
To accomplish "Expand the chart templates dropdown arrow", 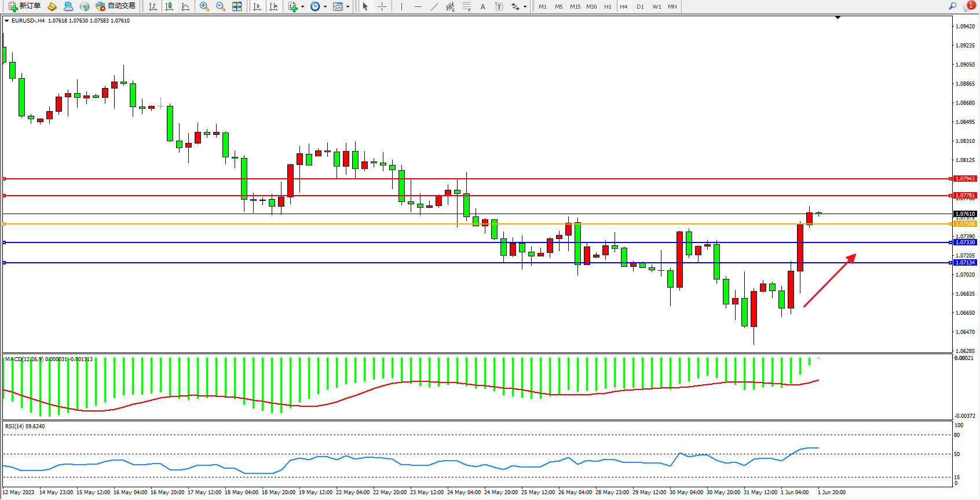I will click(x=348, y=7).
